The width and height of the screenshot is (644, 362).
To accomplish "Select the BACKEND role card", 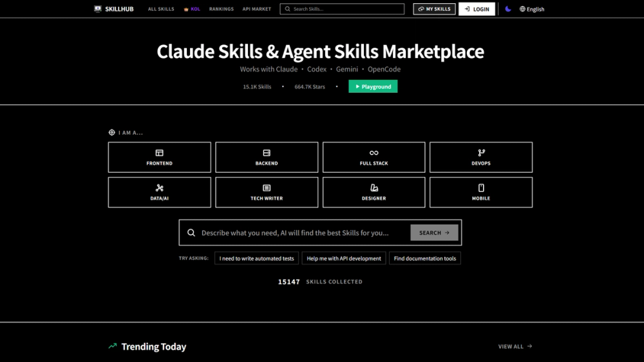I will 267,157.
